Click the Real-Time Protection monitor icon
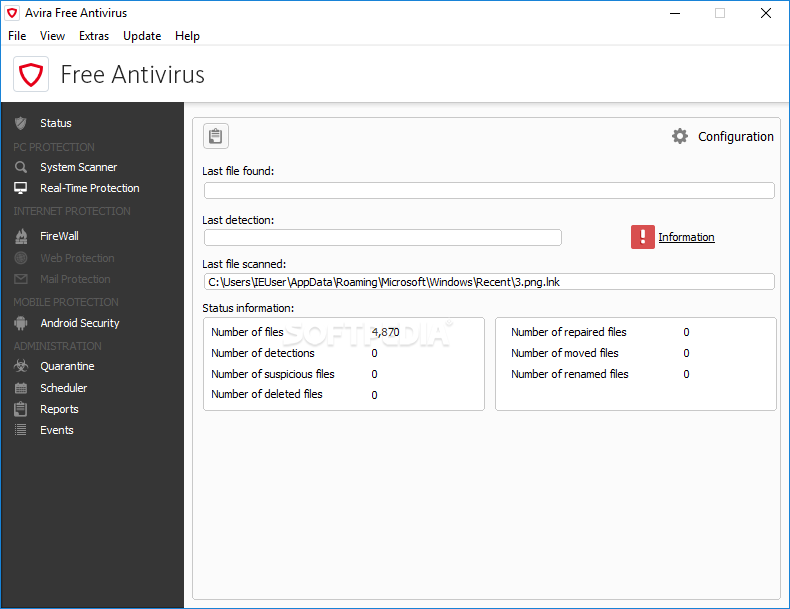790x609 pixels. [x=21, y=188]
